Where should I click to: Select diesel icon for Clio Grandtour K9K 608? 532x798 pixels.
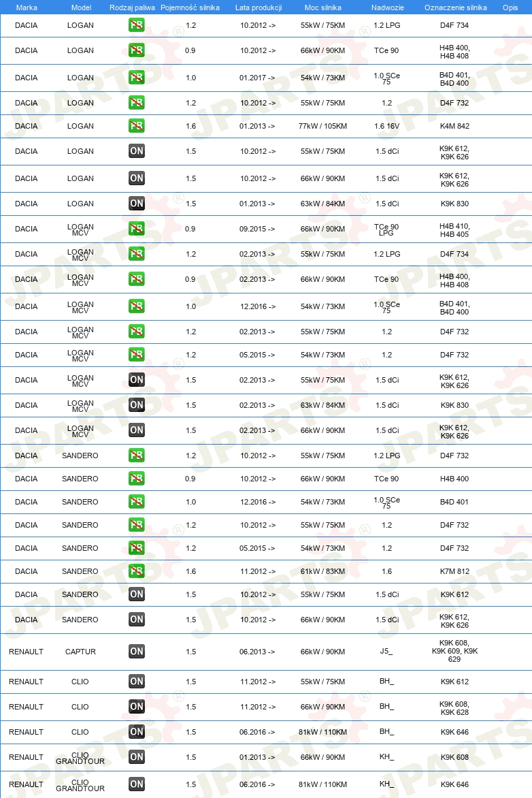pos(136,756)
